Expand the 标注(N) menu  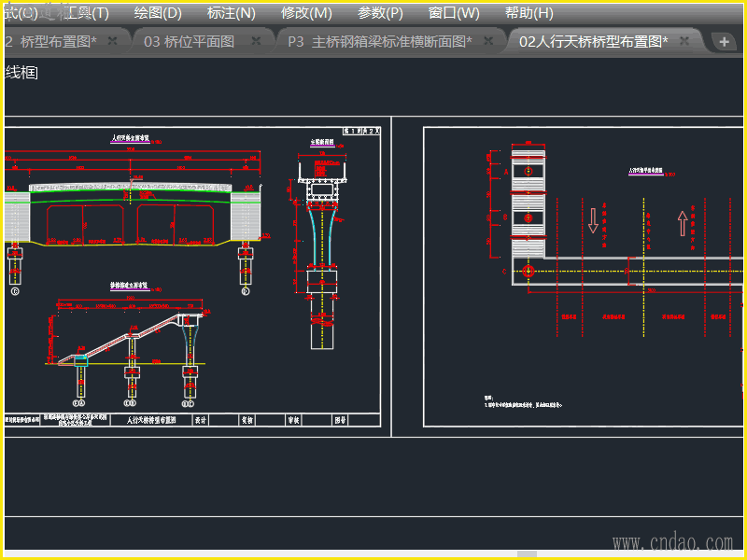[231, 13]
